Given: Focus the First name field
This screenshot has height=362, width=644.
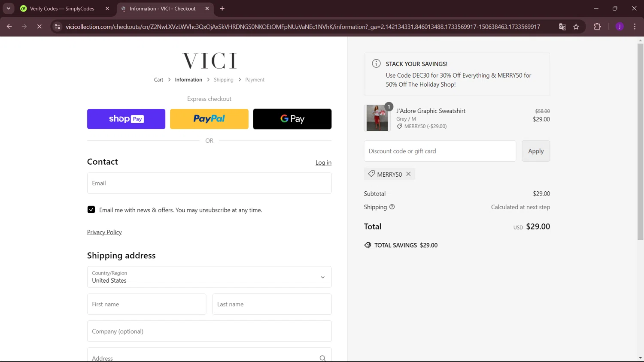Looking at the screenshot, I should (x=146, y=304).
